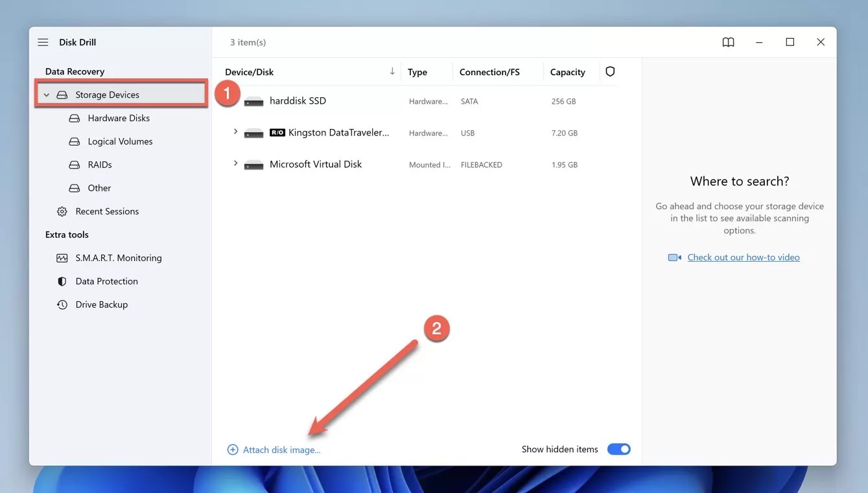Expand the Microsoft Virtual Disk row

(235, 163)
